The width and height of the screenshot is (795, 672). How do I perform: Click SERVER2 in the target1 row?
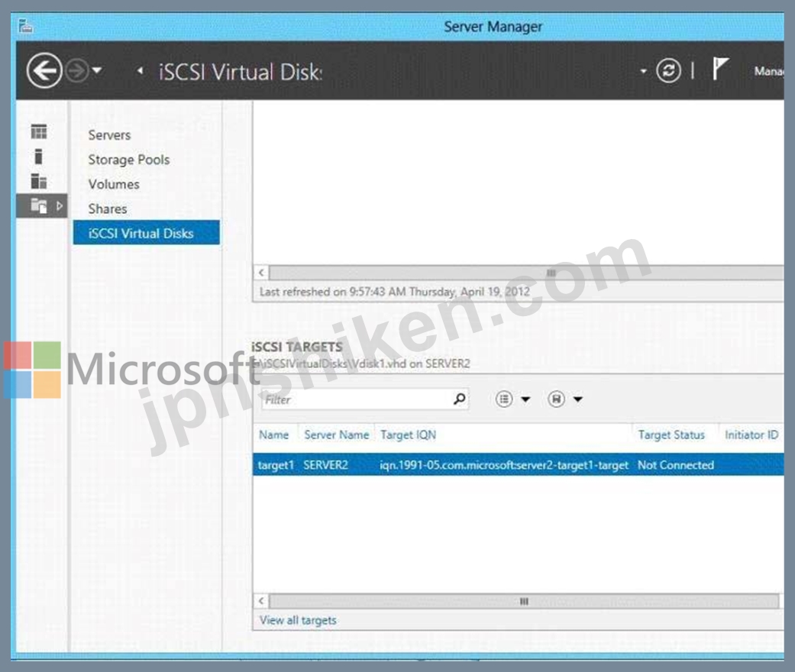[325, 465]
